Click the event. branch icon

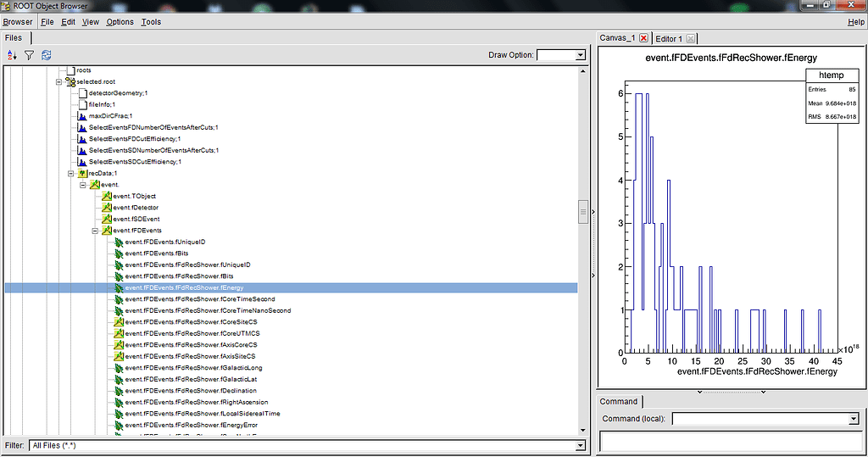95,185
